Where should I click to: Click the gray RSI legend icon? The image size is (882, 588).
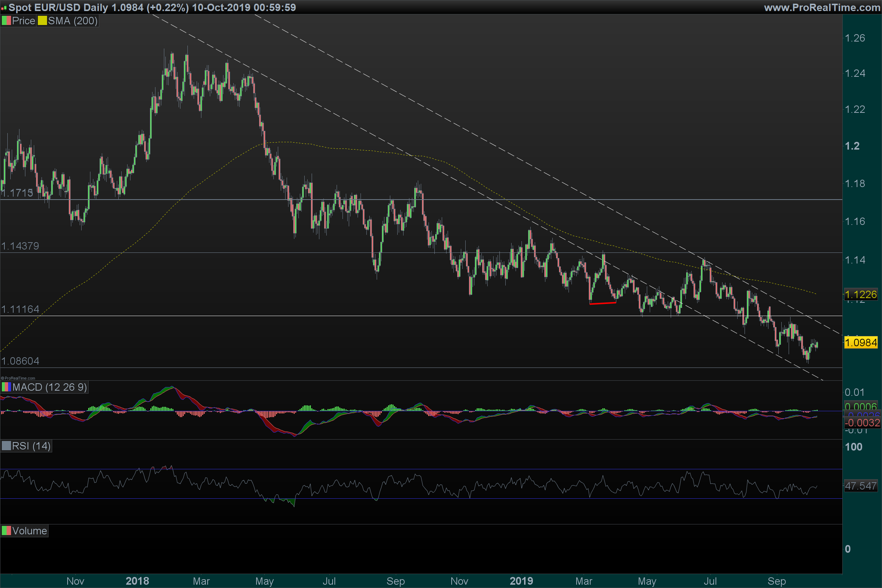(6, 446)
